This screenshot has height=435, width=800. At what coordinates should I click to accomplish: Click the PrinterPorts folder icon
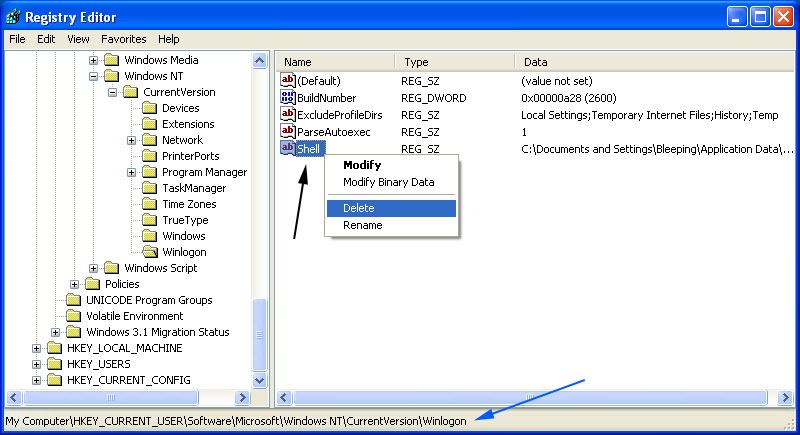click(149, 156)
